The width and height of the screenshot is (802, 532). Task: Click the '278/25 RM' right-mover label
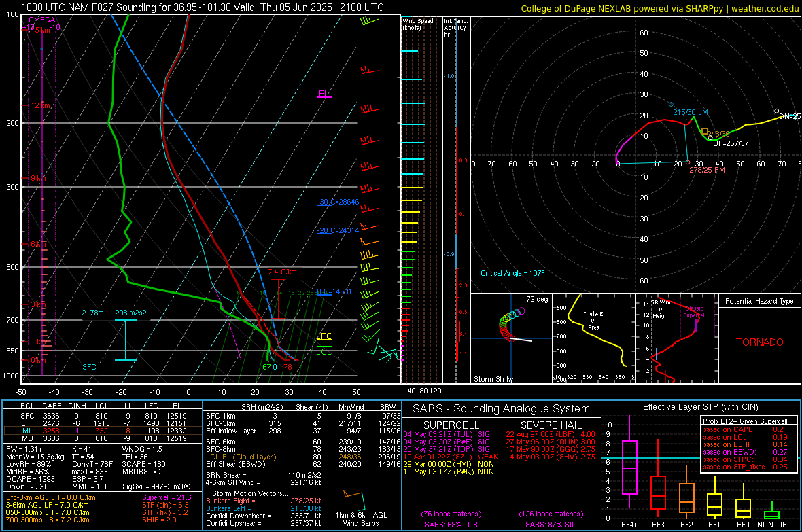coord(707,170)
